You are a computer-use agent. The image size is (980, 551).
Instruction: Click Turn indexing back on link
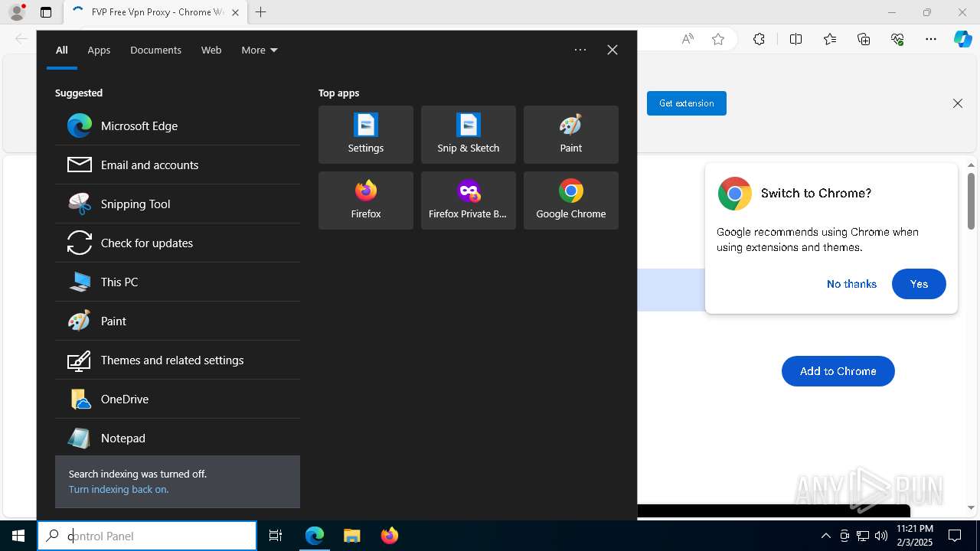(x=119, y=489)
